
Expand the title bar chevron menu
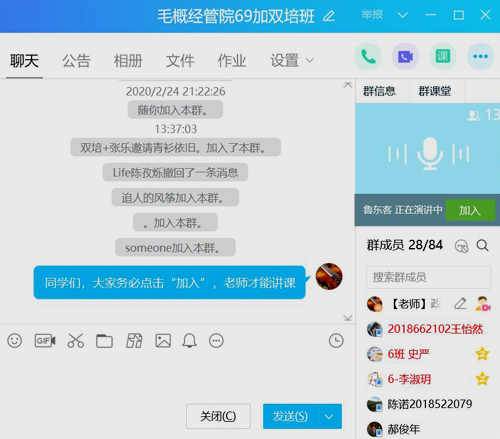point(403,15)
